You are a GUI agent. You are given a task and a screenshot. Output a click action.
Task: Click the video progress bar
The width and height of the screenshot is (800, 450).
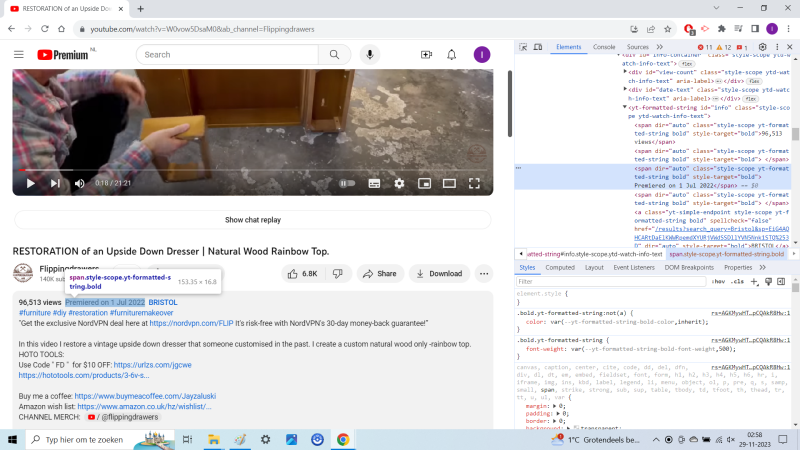[250, 170]
